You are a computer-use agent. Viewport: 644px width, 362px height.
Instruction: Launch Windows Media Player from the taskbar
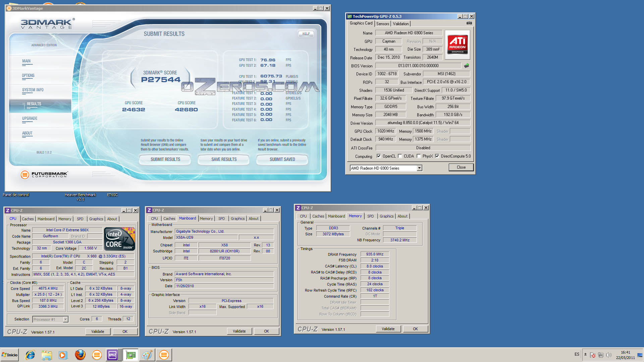[63, 355]
